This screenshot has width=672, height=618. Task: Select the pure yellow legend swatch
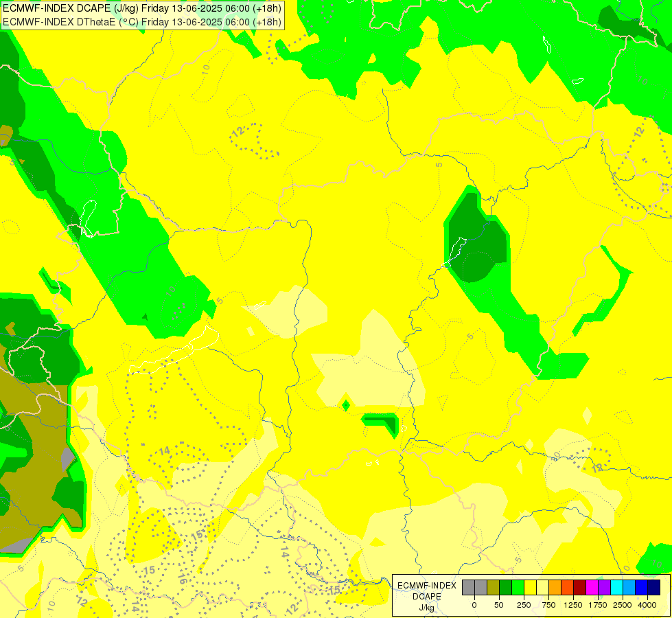pos(530,587)
